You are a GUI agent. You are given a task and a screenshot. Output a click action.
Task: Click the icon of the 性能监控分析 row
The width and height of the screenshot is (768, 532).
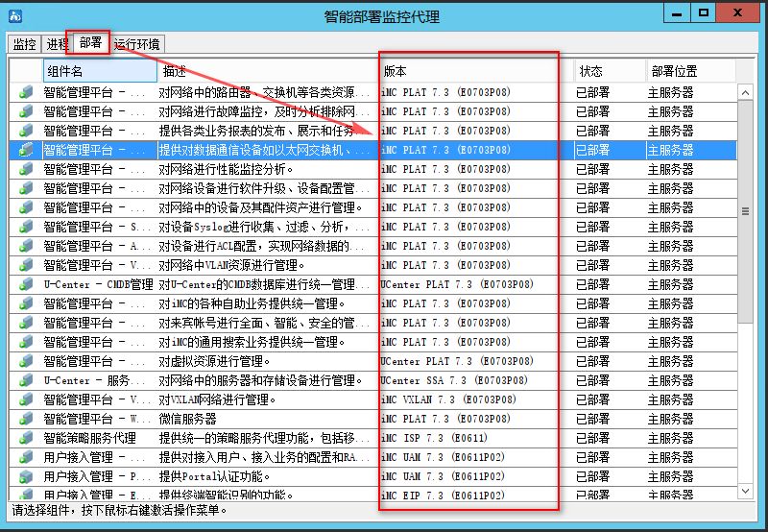coord(26,169)
